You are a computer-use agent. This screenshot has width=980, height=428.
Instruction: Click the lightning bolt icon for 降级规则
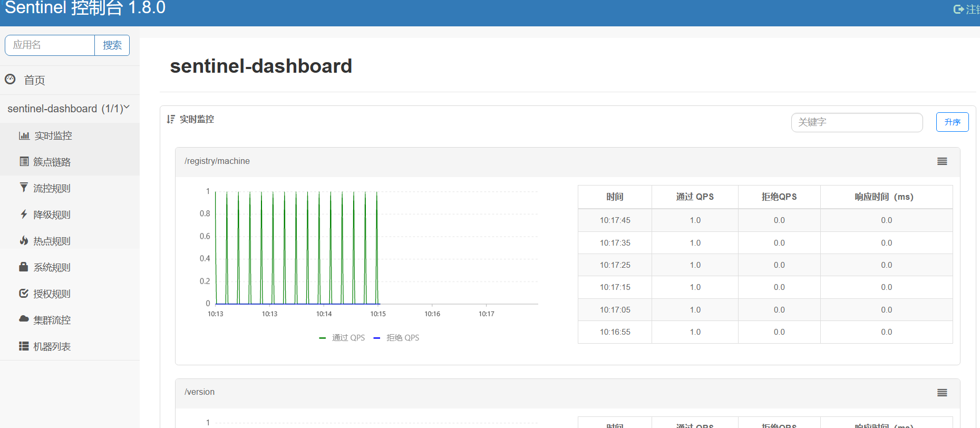(24, 214)
